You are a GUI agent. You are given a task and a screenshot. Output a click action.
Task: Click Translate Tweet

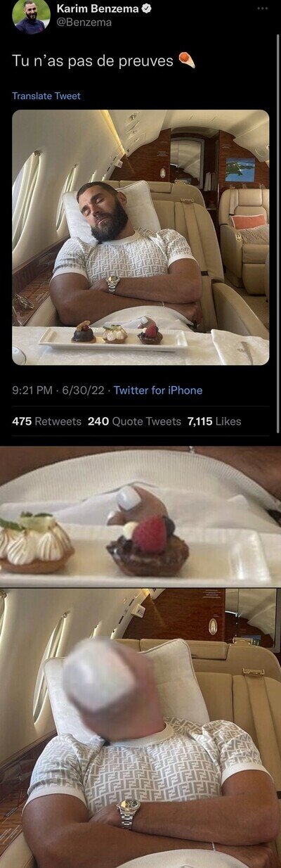click(46, 96)
